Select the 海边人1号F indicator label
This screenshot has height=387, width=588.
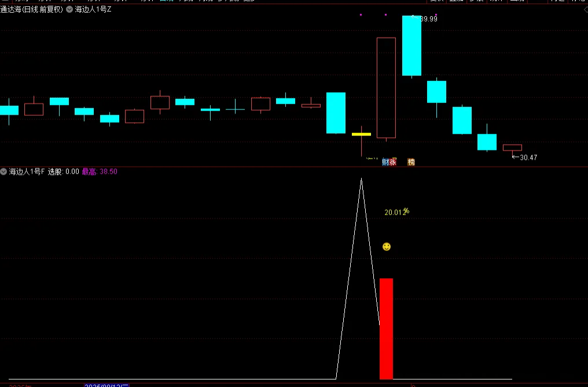tap(27, 171)
